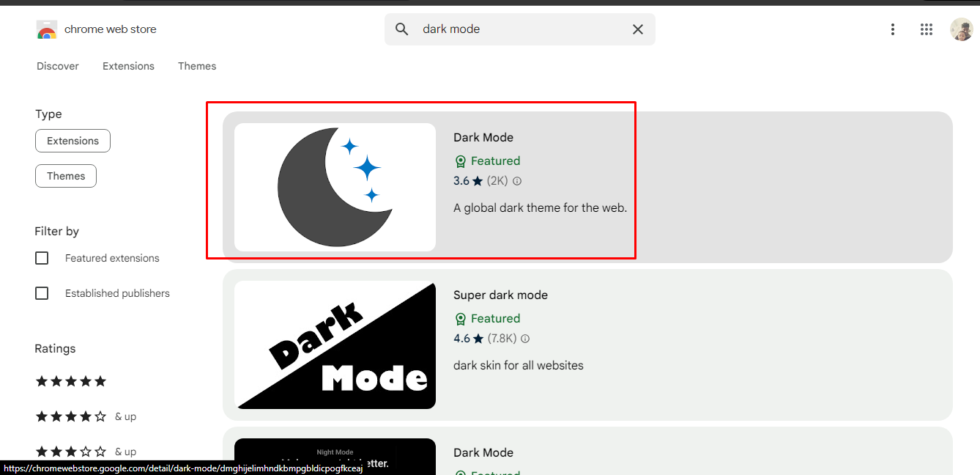This screenshot has height=475, width=980.
Task: Select the three stars & up filter
Action: point(86,452)
